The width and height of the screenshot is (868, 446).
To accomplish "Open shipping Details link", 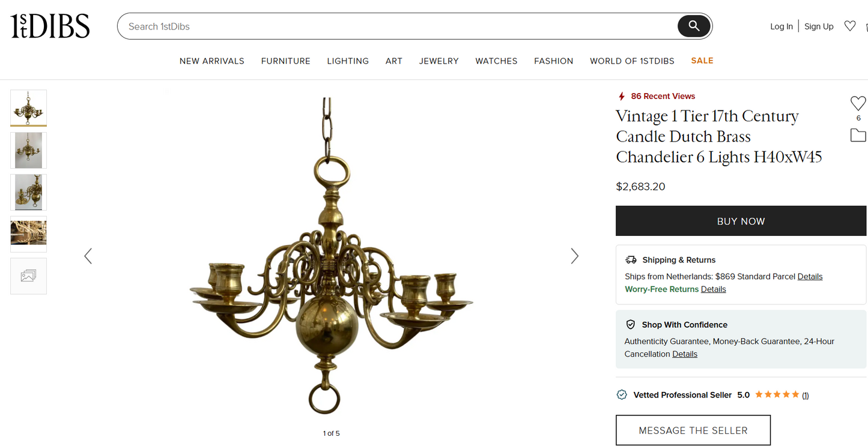I will click(x=810, y=276).
